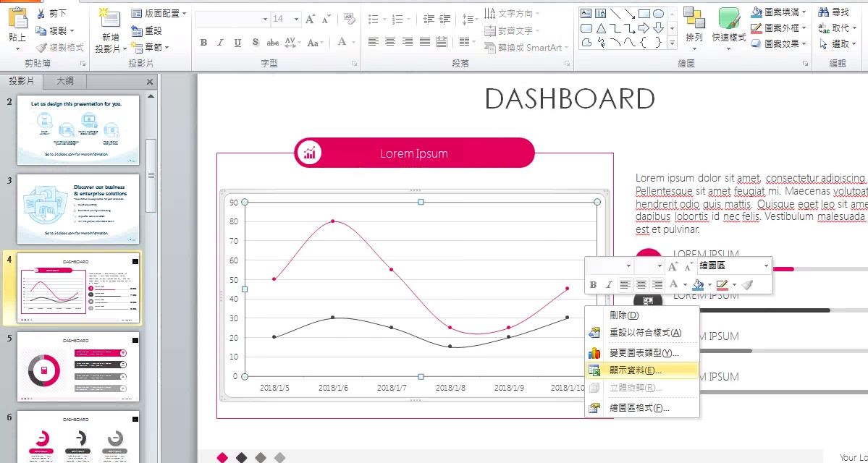Toggle center text alignment in ribbon
This screenshot has width=868, height=463.
tap(390, 42)
